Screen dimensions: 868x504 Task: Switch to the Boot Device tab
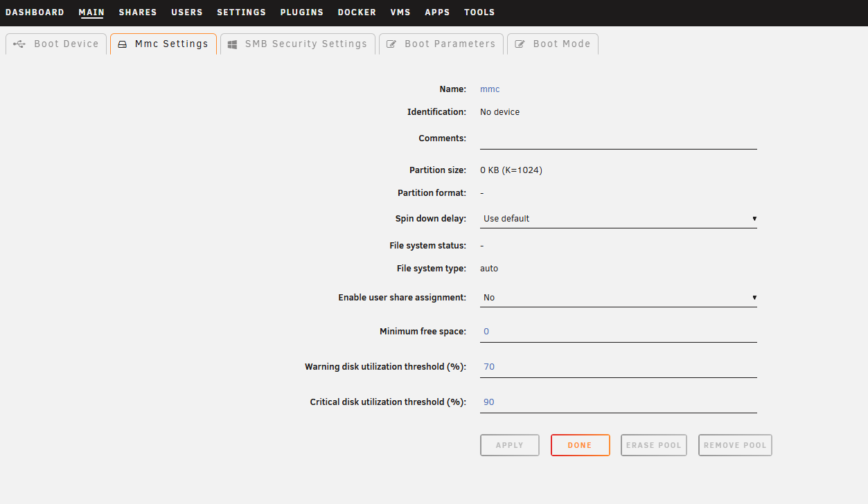tap(56, 44)
